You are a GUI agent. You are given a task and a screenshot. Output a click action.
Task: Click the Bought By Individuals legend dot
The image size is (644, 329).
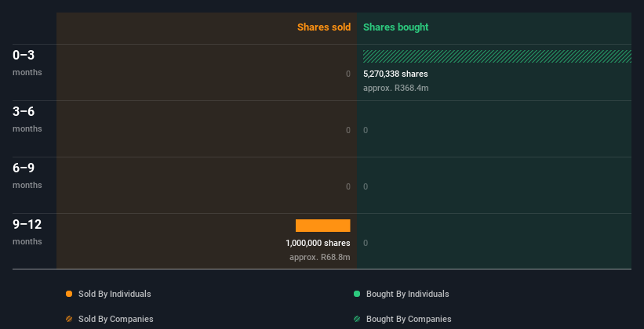[357, 294]
